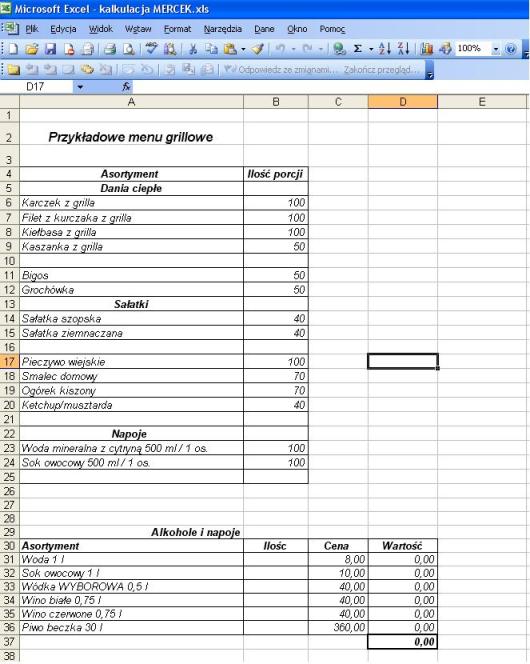The height and width of the screenshot is (664, 530).
Task: Select the Format Painter brush
Action: [258, 49]
